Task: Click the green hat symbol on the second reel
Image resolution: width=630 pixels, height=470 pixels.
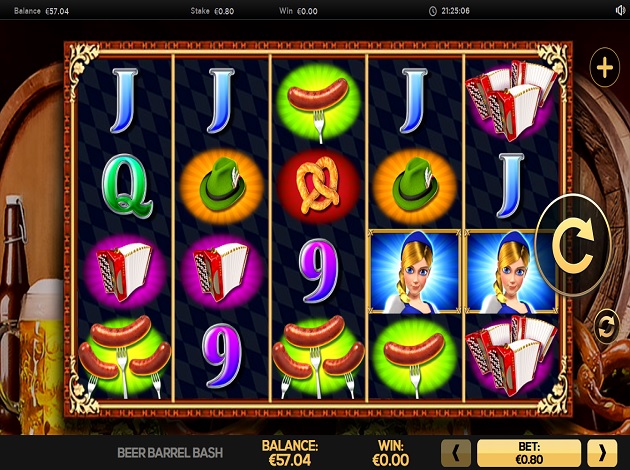Action: (221, 185)
